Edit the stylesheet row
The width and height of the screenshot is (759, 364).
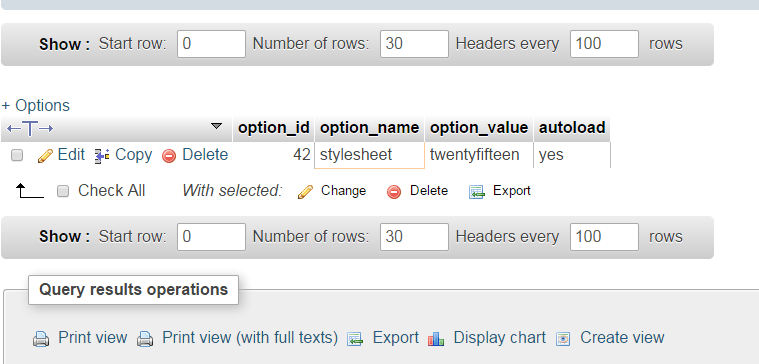71,155
